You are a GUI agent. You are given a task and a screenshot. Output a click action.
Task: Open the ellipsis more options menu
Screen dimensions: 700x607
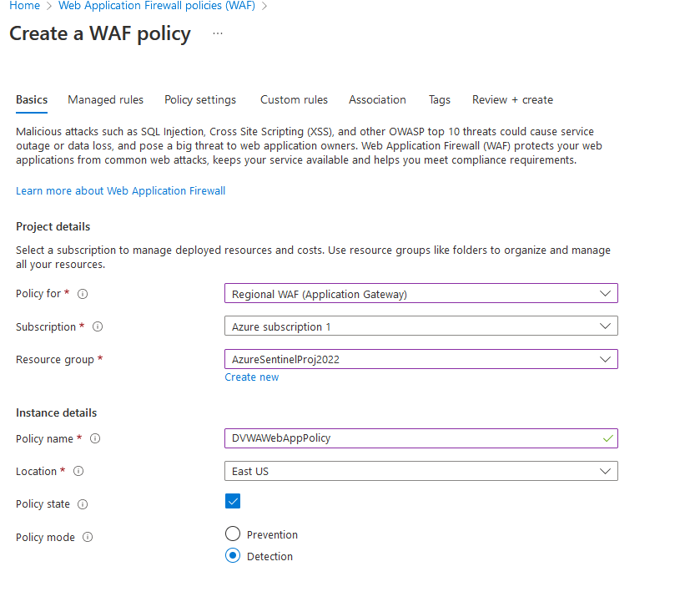[218, 33]
